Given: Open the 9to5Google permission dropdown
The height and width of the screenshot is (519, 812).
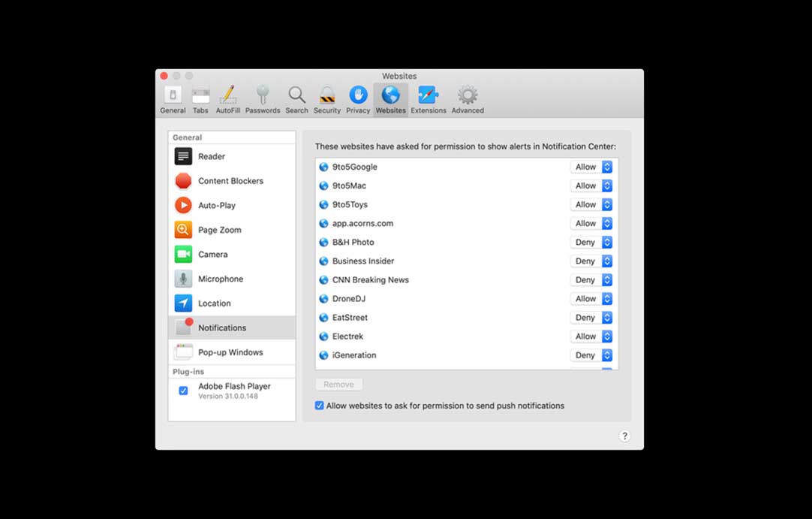Looking at the screenshot, I should click(x=592, y=167).
